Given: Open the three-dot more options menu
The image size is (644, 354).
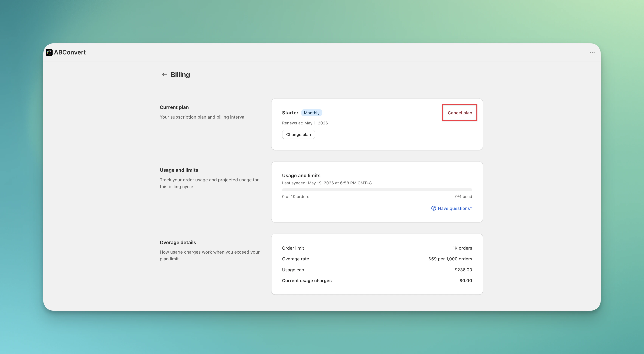Looking at the screenshot, I should (x=592, y=52).
